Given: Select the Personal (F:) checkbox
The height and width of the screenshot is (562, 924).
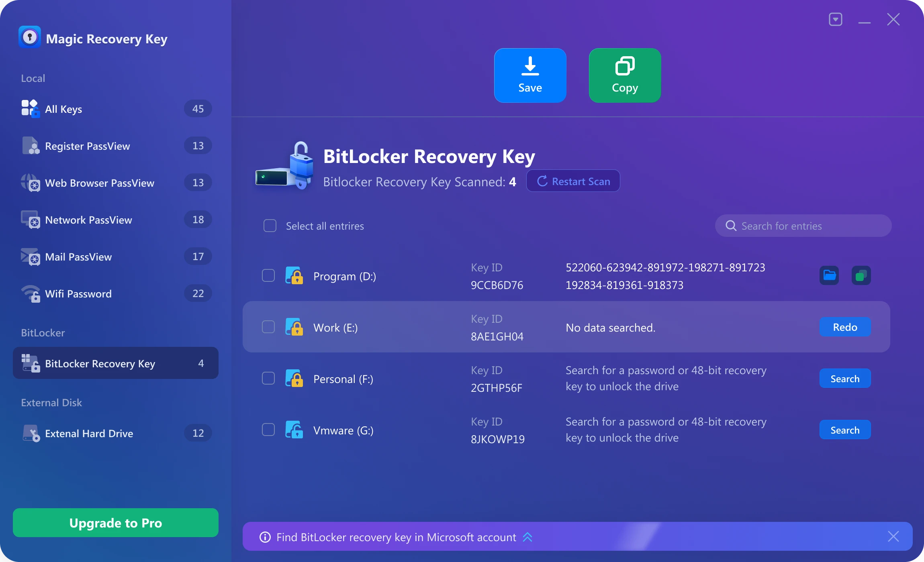Looking at the screenshot, I should pyautogui.click(x=268, y=378).
